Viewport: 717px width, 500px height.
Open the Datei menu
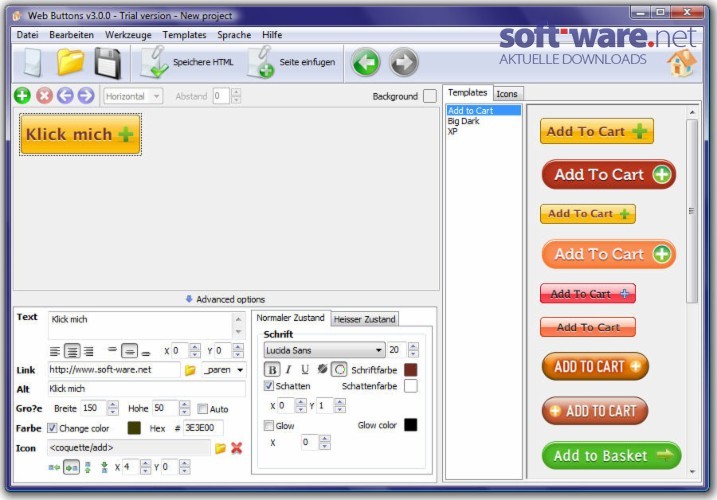tap(27, 35)
